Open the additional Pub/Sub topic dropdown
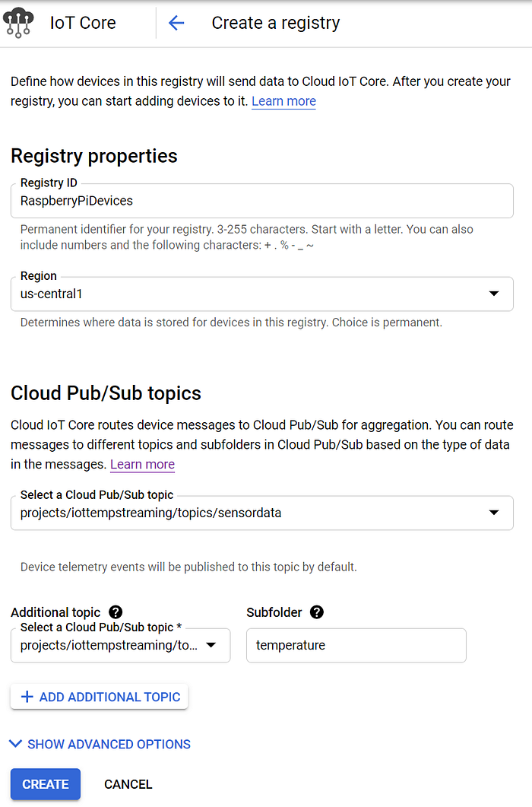The height and width of the screenshot is (807, 532). coord(120,646)
